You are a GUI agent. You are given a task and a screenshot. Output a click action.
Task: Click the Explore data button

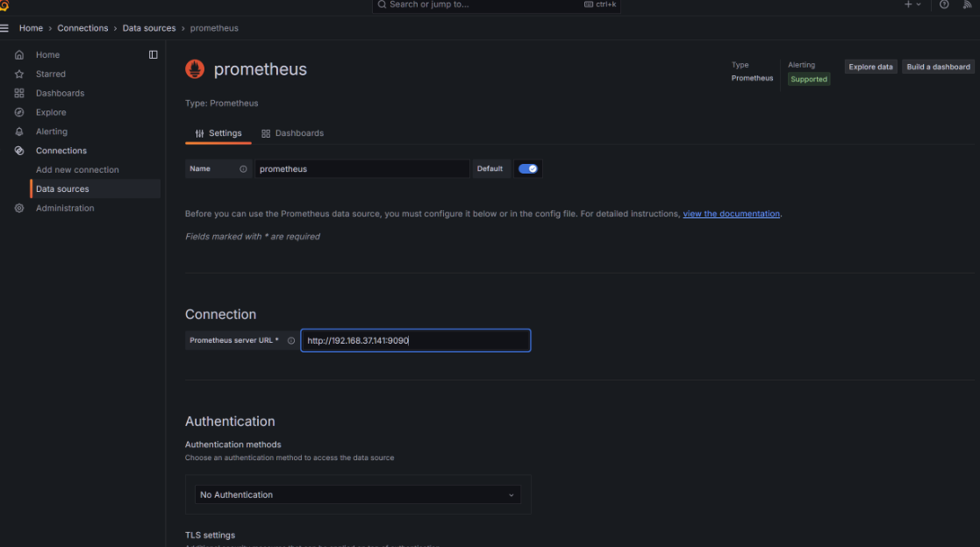[870, 67]
